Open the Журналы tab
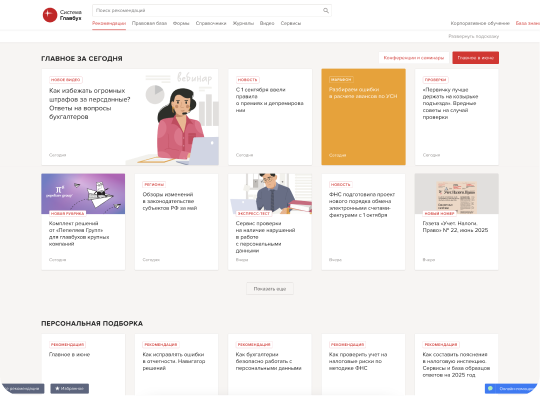Viewport: 540px width, 396px height. (243, 23)
